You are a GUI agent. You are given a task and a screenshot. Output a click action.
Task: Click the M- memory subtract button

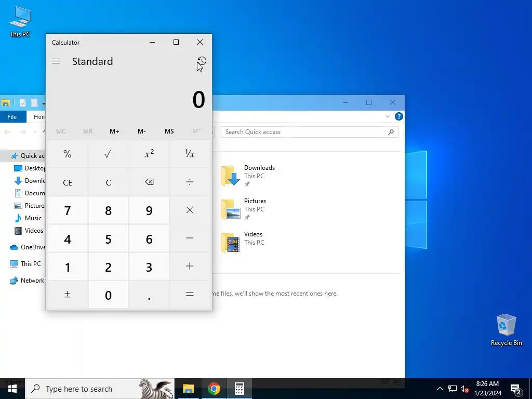pyautogui.click(x=142, y=131)
